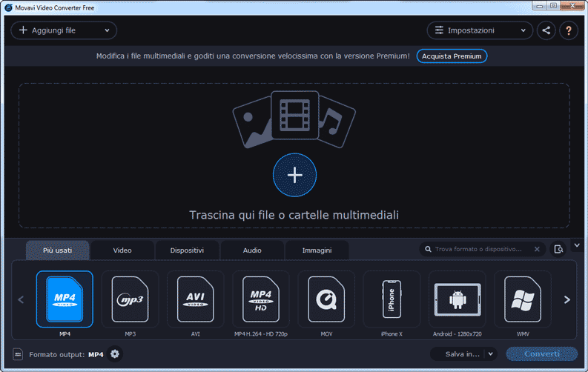Screen dimensions: 588x372
Task: Pick the AVI video format icon
Action: click(x=195, y=299)
